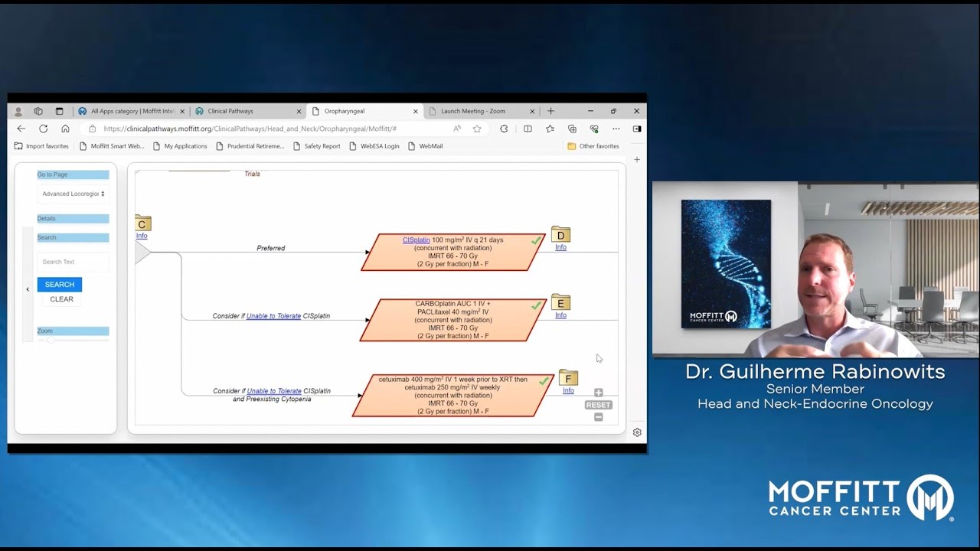
Task: Click Info link under folder D
Action: coord(560,247)
